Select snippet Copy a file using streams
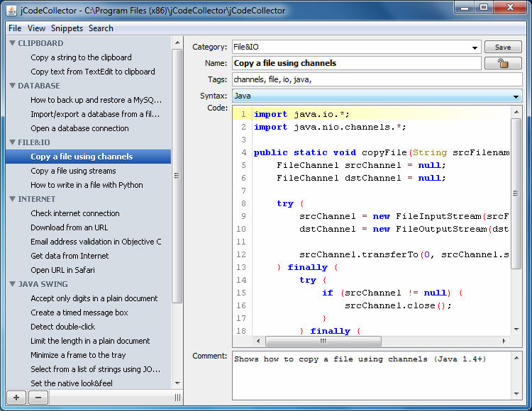The width and height of the screenshot is (532, 411). click(73, 171)
